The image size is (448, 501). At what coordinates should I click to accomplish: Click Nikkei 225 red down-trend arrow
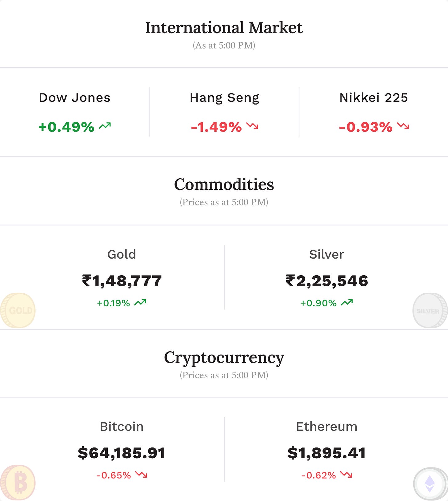pos(403,126)
